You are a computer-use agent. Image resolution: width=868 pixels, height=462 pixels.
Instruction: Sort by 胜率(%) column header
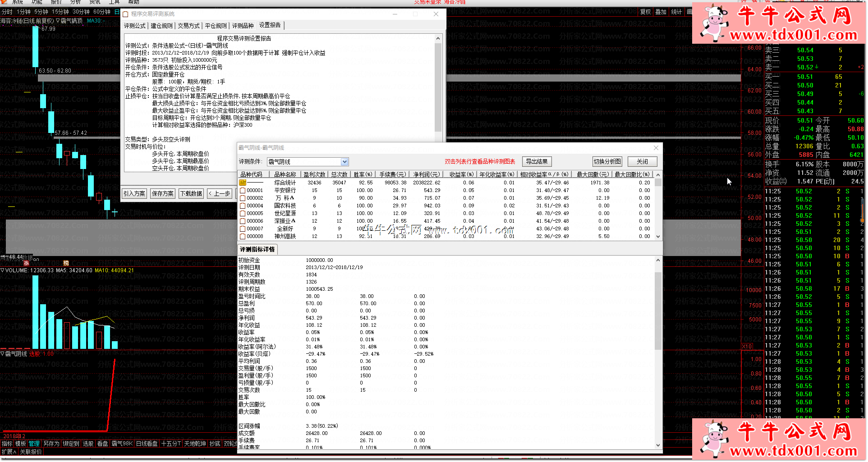[363, 174]
